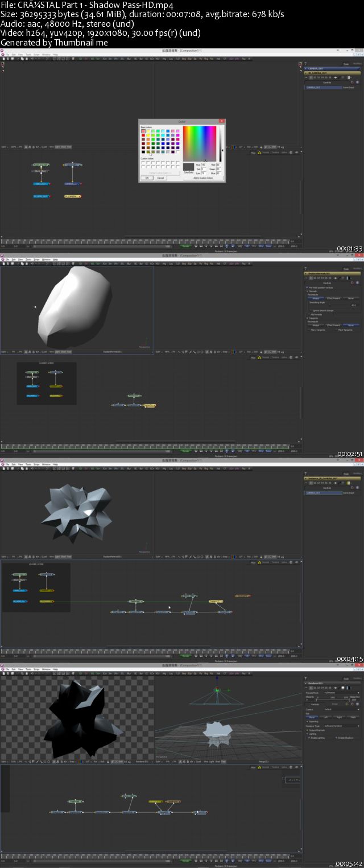Close the Color dialog with its X button
The height and width of the screenshot is (868, 364).
click(222, 121)
